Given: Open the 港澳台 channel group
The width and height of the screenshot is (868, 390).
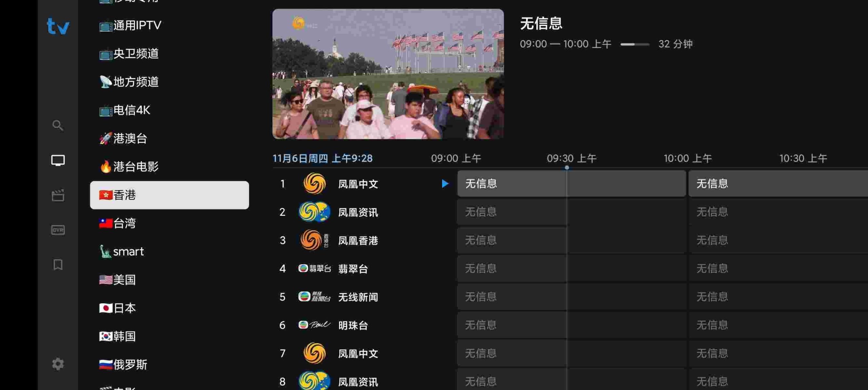Looking at the screenshot, I should [130, 139].
